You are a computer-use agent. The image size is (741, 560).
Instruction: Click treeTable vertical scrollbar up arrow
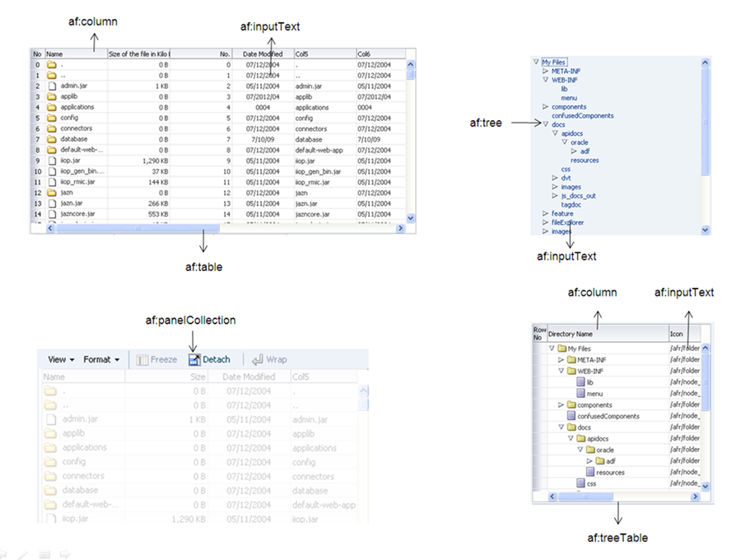tap(705, 348)
